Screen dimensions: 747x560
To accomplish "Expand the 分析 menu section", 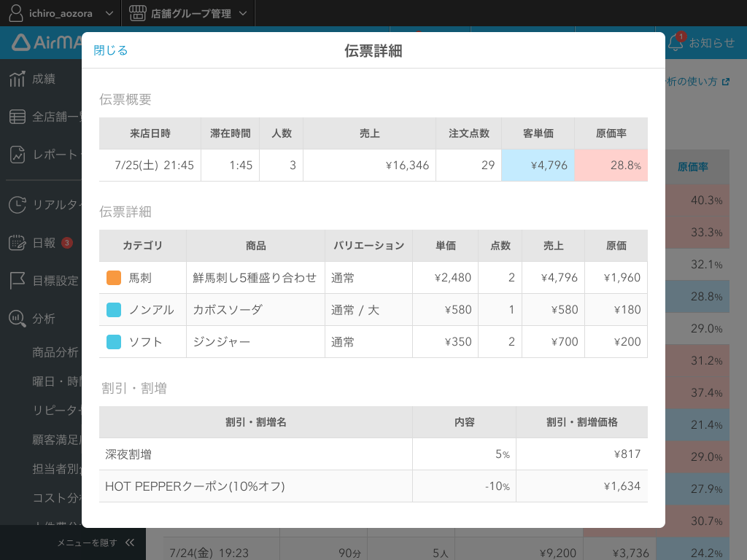I will tap(44, 319).
